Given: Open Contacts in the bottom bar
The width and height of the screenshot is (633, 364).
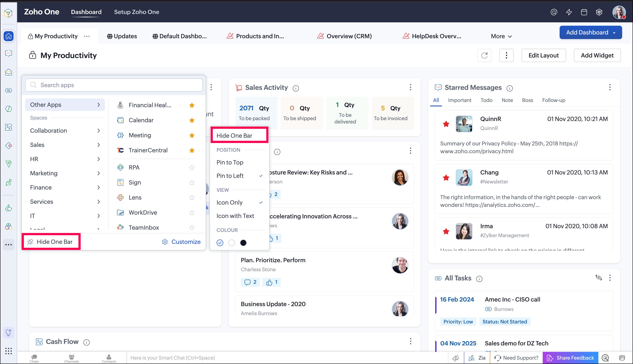Looking at the screenshot, I should pyautogui.click(x=109, y=358).
